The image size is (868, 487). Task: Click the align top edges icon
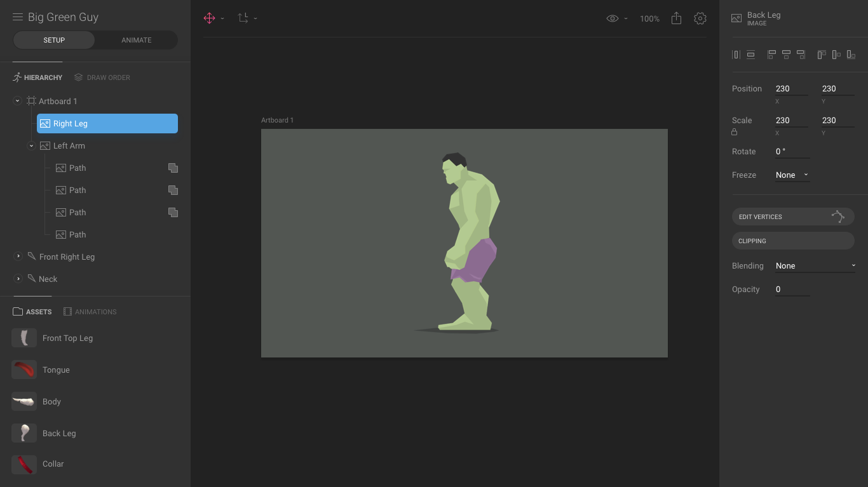point(822,55)
